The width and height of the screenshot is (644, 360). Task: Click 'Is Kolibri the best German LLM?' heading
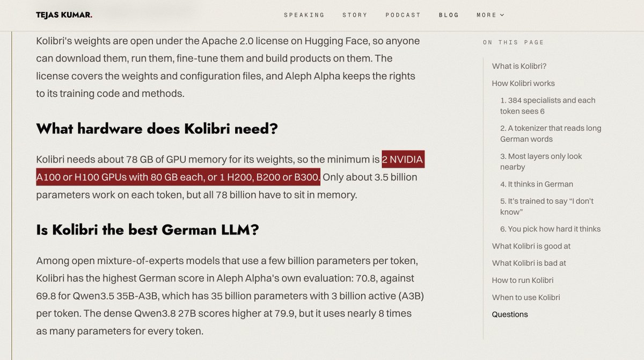click(x=148, y=231)
